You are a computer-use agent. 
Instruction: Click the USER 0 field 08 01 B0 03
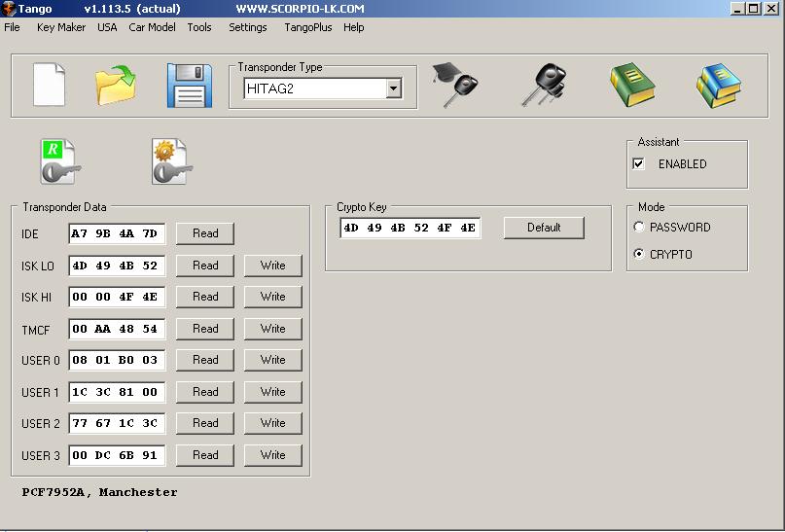pyautogui.click(x=117, y=360)
